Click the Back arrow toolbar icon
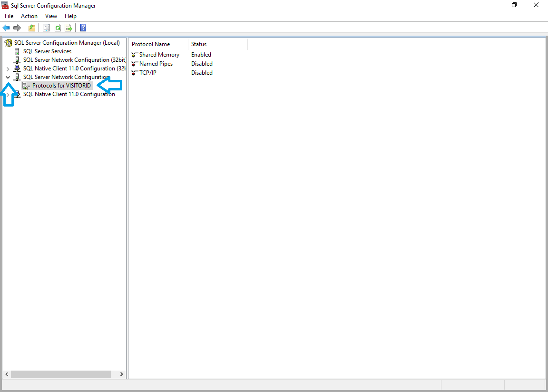The image size is (548, 392). [x=6, y=28]
